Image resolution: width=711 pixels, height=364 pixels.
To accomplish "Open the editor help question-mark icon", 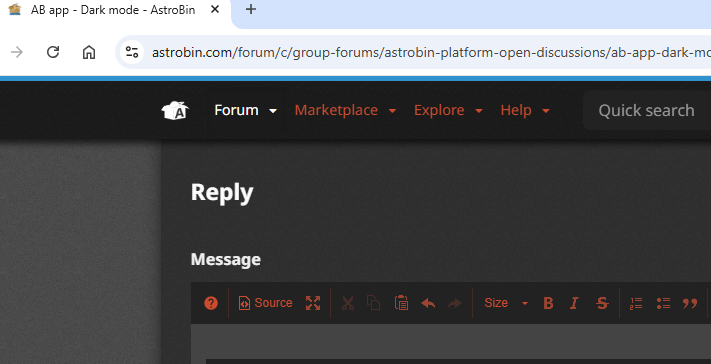I will [211, 303].
